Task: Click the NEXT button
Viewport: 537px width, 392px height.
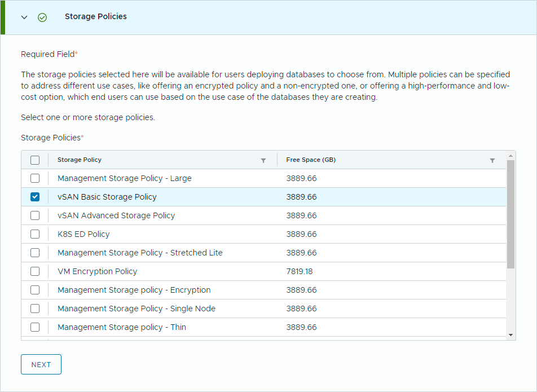Action: 41,364
